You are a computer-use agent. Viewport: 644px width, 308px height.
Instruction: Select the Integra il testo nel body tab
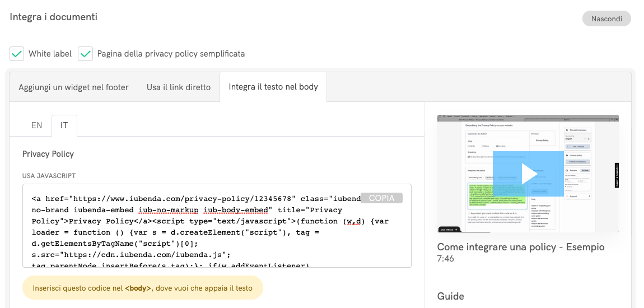pyautogui.click(x=273, y=87)
